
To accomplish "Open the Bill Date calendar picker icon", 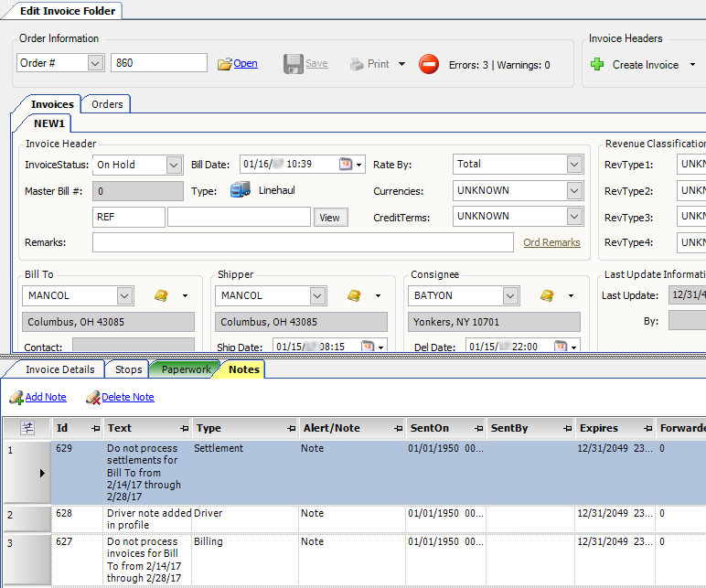I will pos(346,164).
